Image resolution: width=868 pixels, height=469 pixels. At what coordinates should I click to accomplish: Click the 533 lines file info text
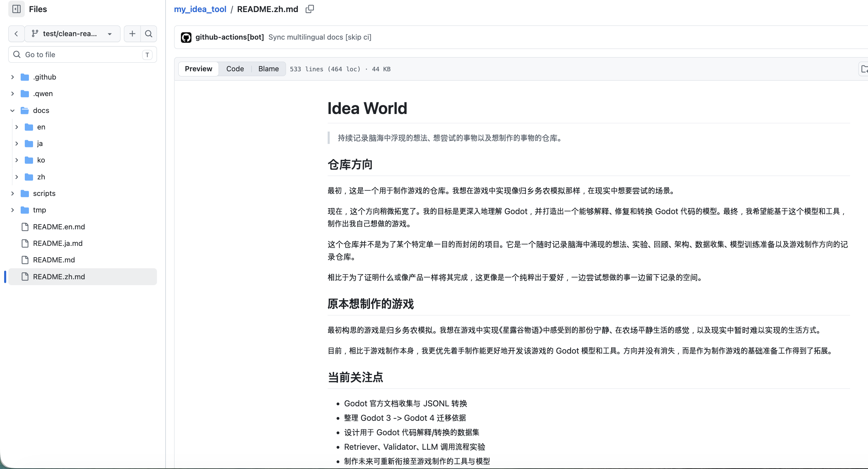(340, 69)
